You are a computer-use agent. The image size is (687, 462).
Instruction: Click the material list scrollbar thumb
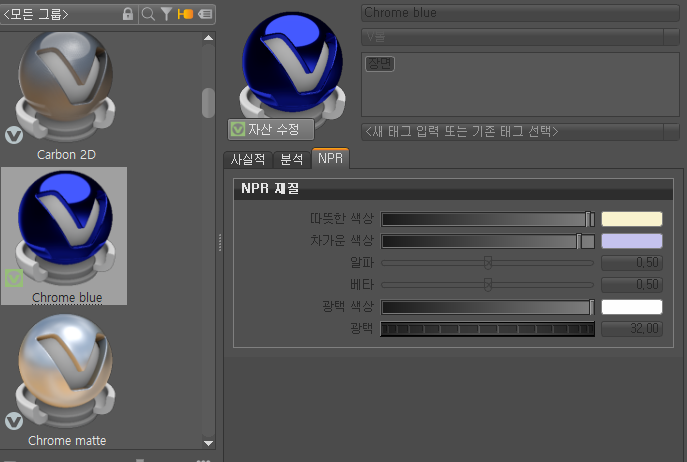click(x=209, y=103)
